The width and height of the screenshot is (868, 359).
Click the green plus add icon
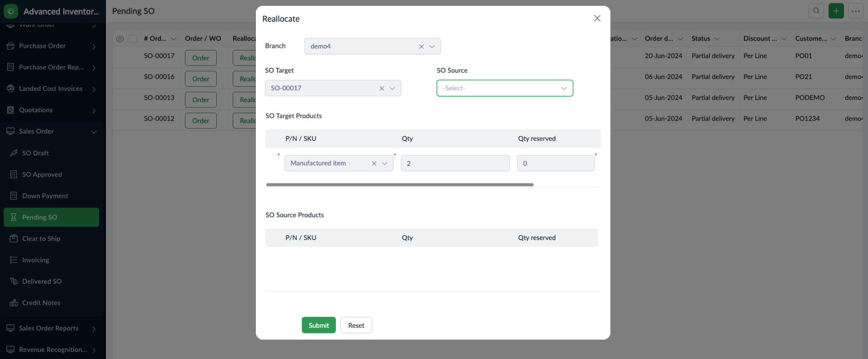[836, 11]
